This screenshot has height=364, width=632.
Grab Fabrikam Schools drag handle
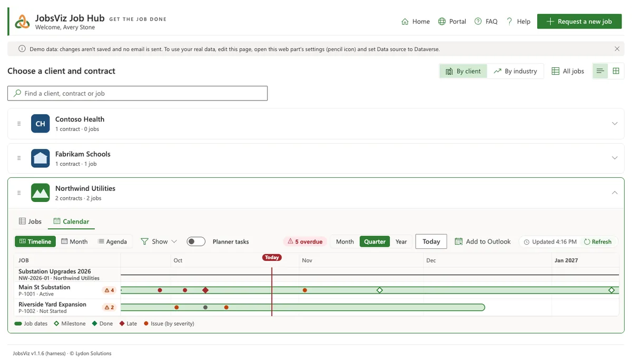19,158
